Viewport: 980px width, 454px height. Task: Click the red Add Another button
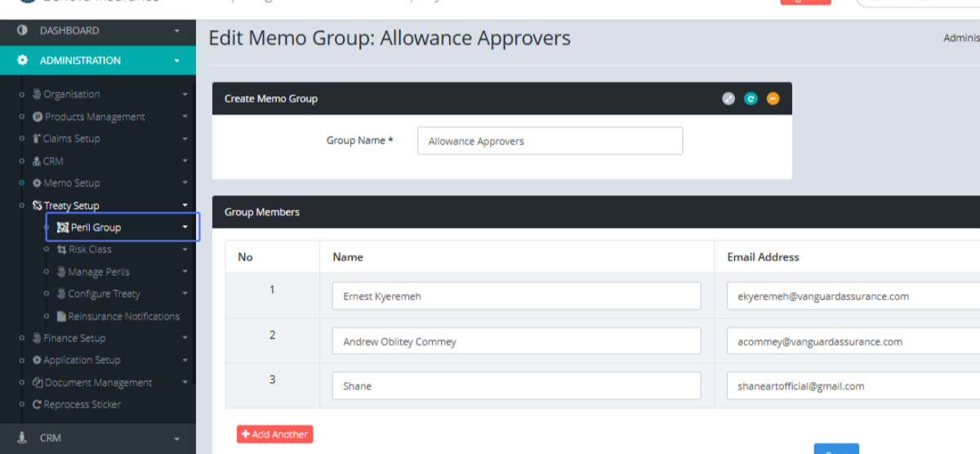(275, 434)
